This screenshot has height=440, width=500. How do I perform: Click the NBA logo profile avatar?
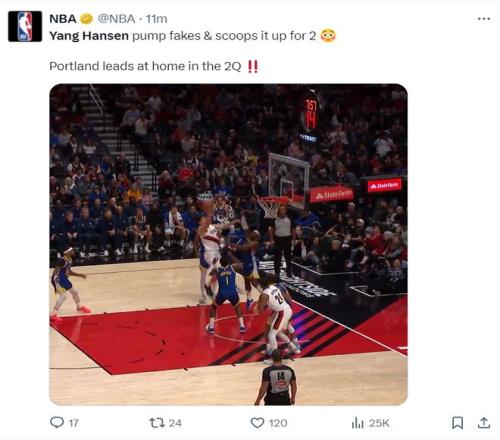click(25, 26)
